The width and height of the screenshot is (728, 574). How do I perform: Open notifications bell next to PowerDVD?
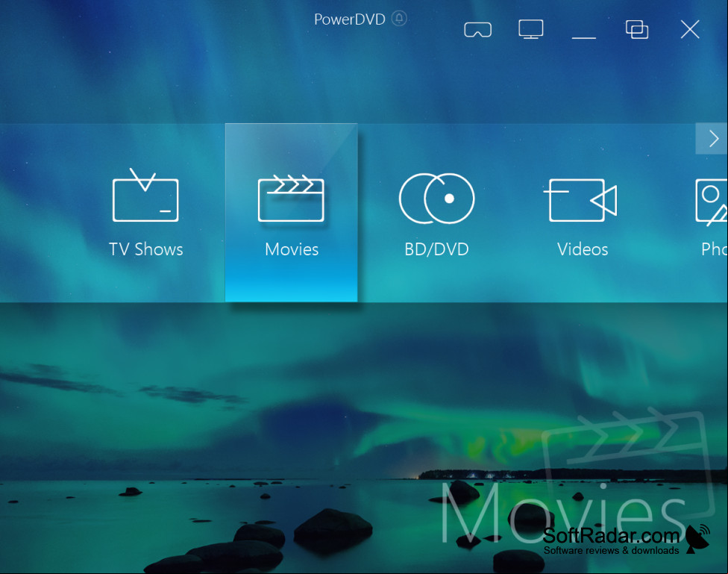399,19
